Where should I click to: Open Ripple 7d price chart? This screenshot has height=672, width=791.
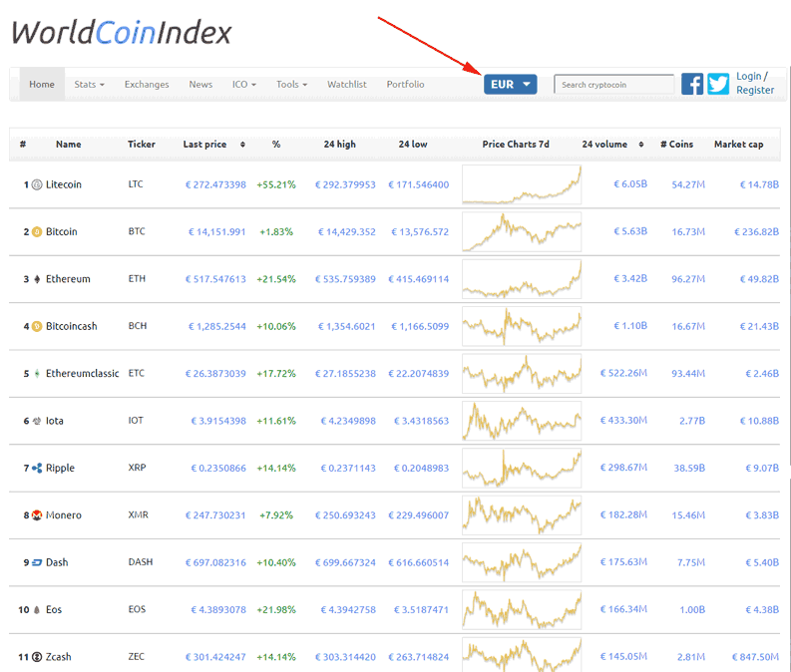pyautogui.click(x=522, y=469)
